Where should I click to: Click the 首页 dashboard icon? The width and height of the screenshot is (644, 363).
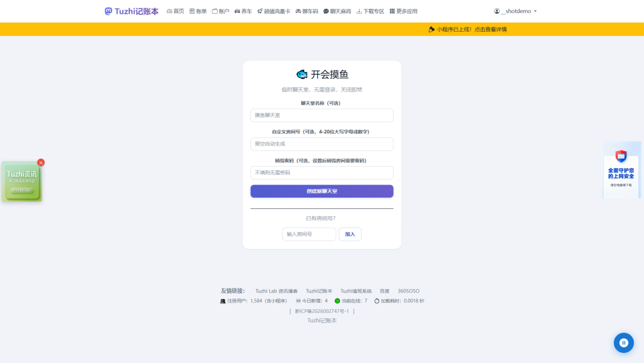(x=169, y=11)
